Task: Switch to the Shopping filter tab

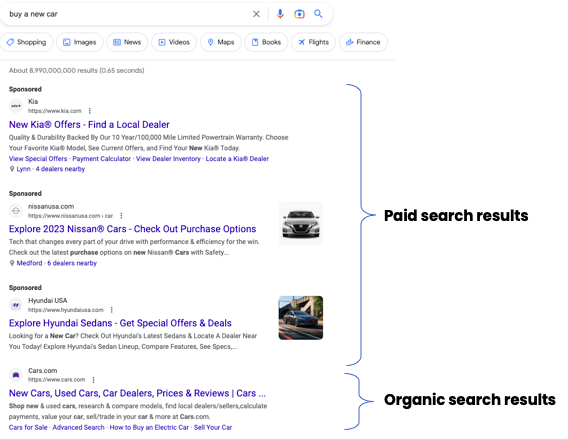Action: click(26, 42)
